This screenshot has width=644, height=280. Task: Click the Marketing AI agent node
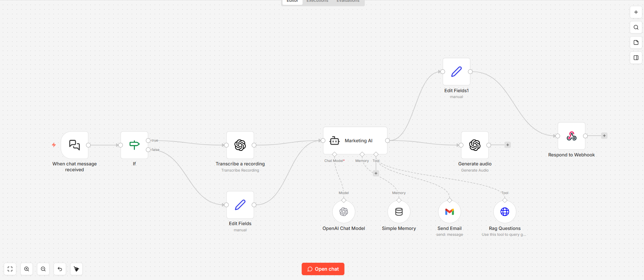point(355,141)
